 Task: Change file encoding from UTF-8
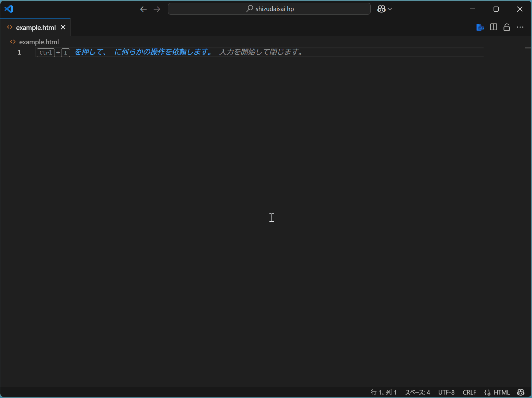click(446, 392)
